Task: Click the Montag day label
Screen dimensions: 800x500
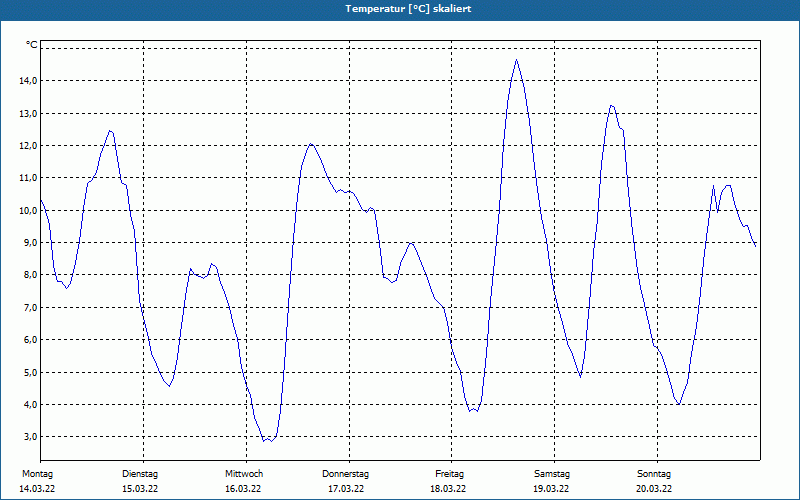Action: coord(37,474)
